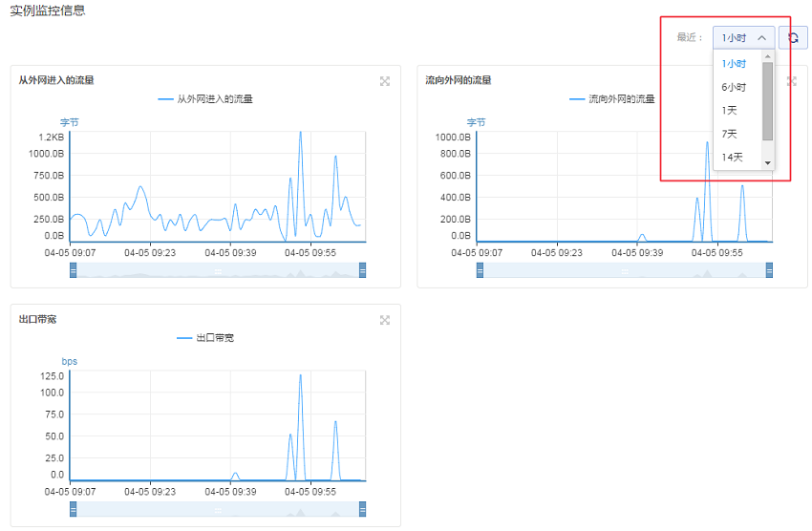Click right zoom handle of inbound traffic chart
This screenshot has height=531, width=812.
tap(362, 270)
